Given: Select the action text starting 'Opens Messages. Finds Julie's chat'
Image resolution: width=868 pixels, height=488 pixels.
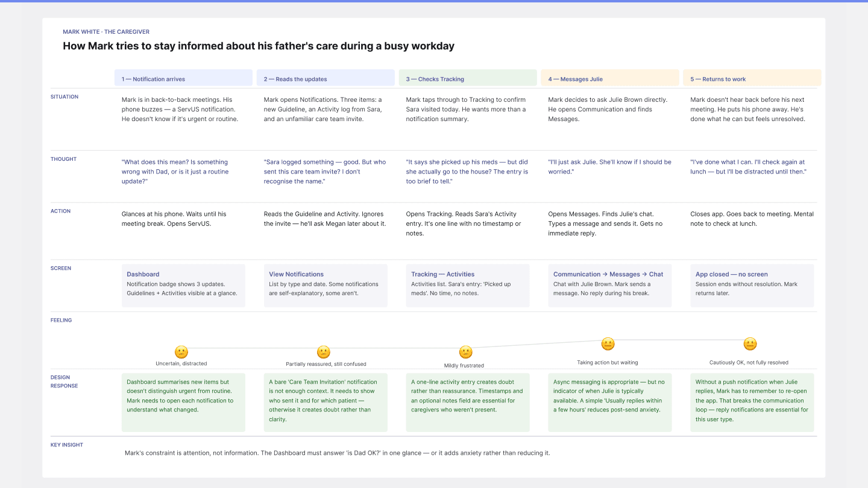Looking at the screenshot, I should 605,224.
